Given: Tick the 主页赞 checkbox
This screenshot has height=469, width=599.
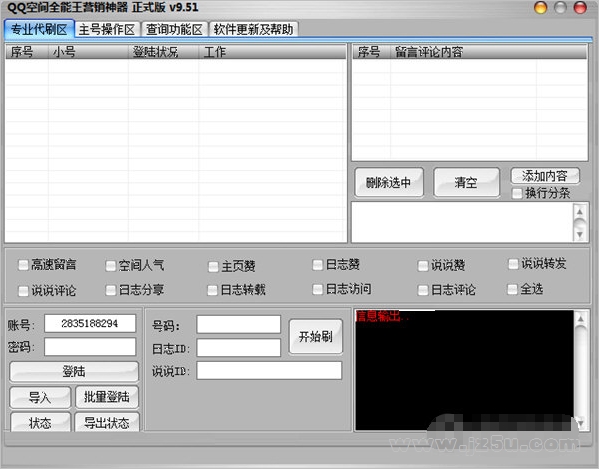Looking at the screenshot, I should 213,266.
